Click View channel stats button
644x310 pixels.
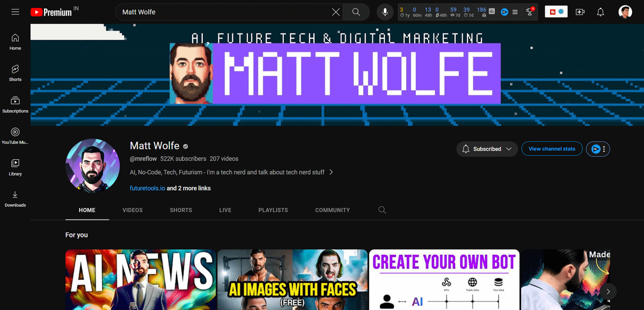(x=552, y=149)
